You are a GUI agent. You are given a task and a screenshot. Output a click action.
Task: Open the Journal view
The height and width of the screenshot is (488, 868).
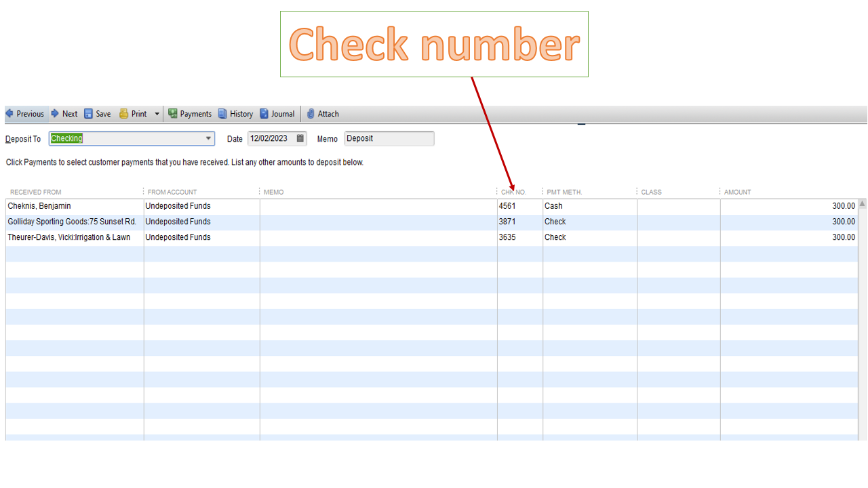[x=265, y=113]
